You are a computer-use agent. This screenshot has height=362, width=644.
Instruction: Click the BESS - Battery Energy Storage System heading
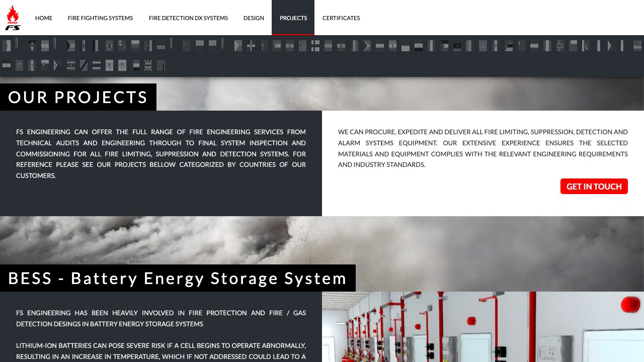click(x=178, y=278)
